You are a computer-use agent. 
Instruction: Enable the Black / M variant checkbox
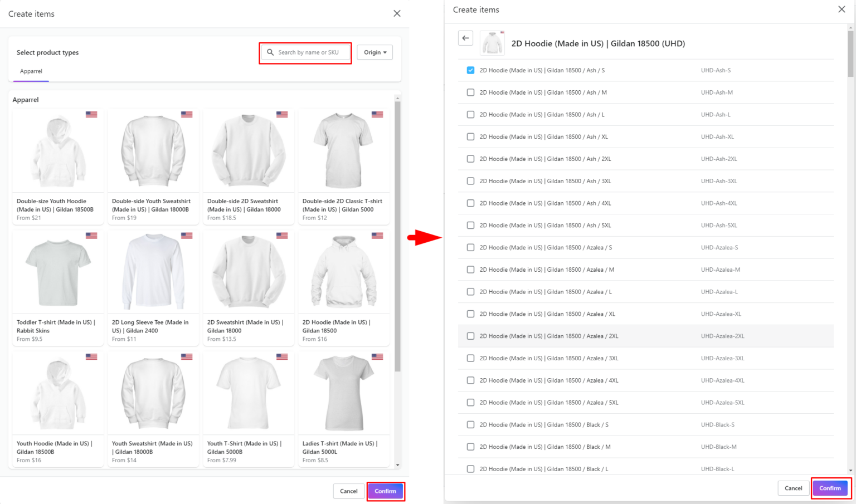click(x=470, y=447)
